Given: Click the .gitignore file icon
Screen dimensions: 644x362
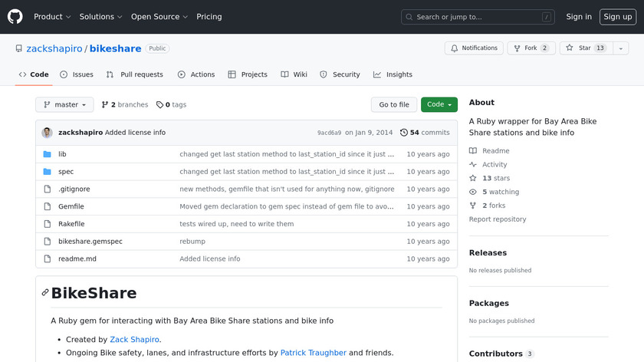Looking at the screenshot, I should [47, 189].
